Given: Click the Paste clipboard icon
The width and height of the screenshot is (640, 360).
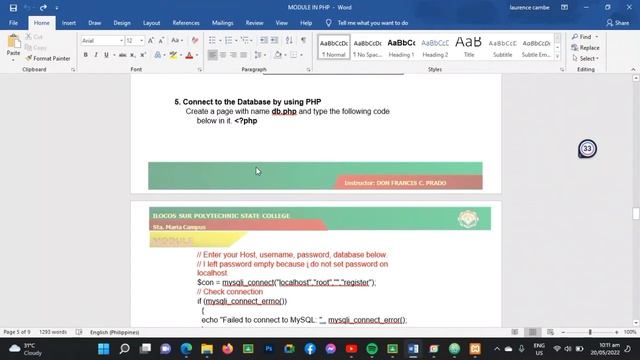Looking at the screenshot, I should (x=13, y=42).
